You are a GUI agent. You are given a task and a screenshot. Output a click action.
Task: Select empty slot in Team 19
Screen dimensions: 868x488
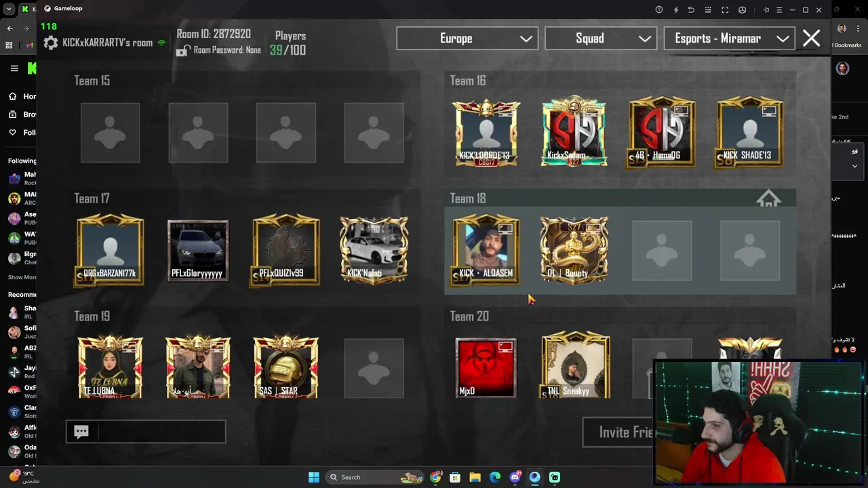pos(374,368)
